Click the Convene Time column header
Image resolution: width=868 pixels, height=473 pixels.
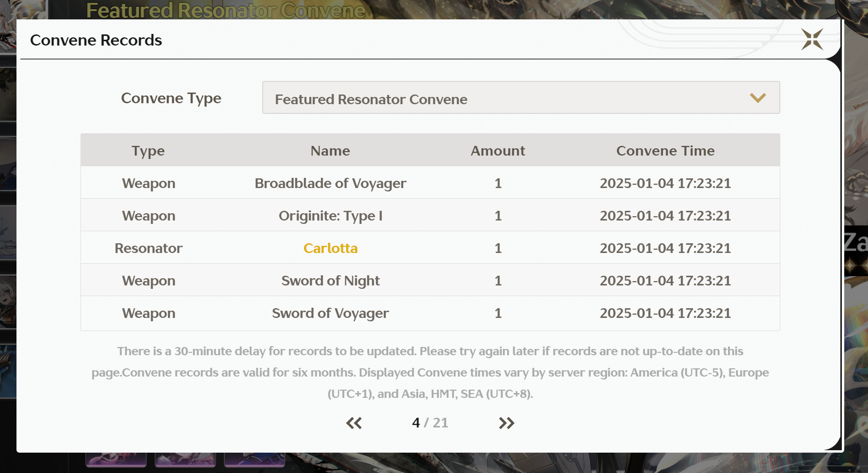[665, 151]
